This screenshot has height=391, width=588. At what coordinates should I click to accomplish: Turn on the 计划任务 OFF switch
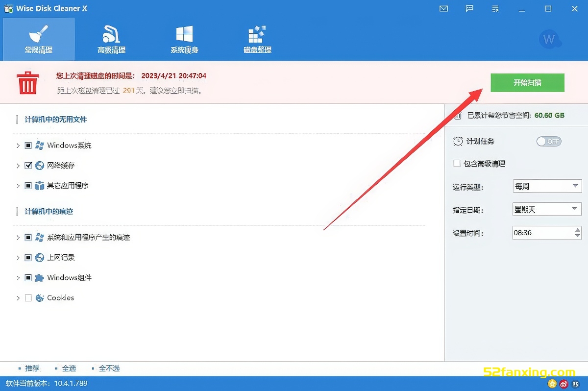pos(549,142)
